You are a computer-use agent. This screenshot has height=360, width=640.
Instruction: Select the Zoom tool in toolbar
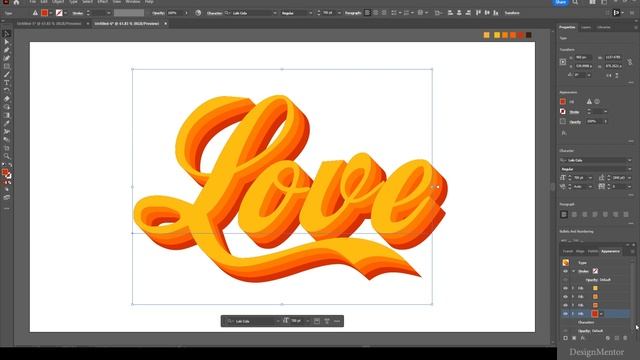coord(7,156)
